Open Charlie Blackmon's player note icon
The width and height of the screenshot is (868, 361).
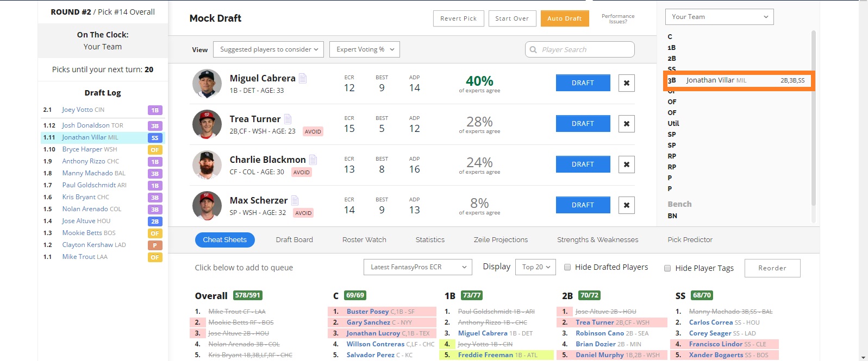click(x=313, y=160)
